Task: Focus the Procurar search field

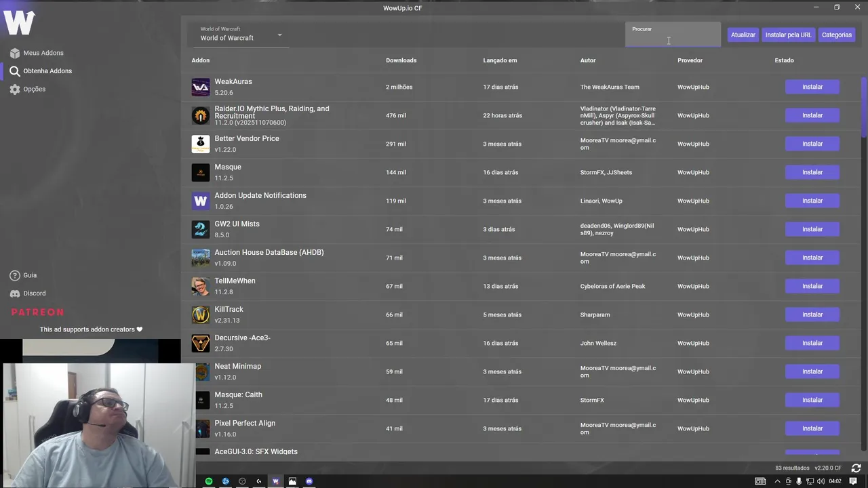Action: (673, 35)
